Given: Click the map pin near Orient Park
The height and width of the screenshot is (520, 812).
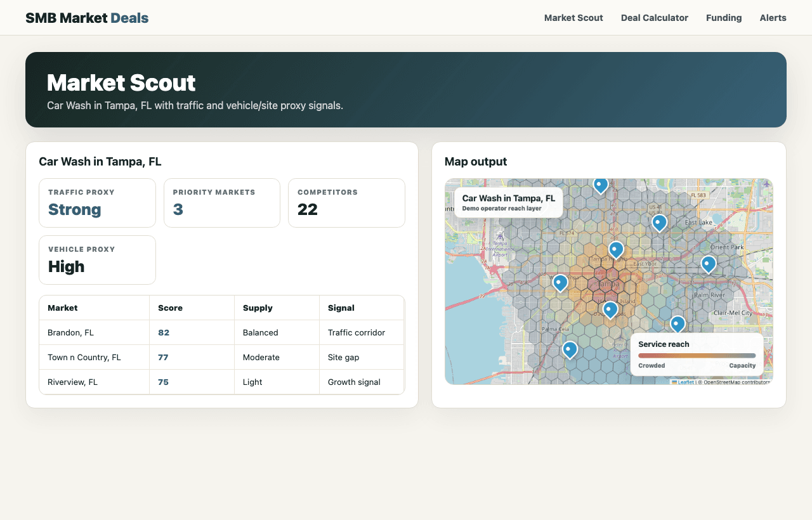Looking at the screenshot, I should click(709, 264).
